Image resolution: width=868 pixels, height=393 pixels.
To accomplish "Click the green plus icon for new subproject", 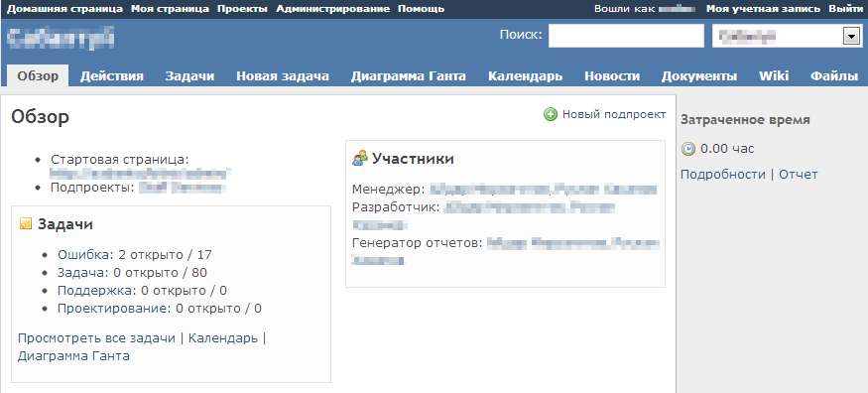I will pyautogui.click(x=551, y=114).
